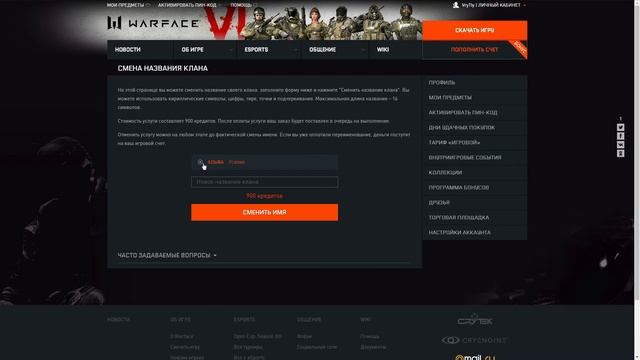Expand the ОБЩЕНИЕ navigation dropdown arrow
This screenshot has width=640, height=360.
click(362, 50)
